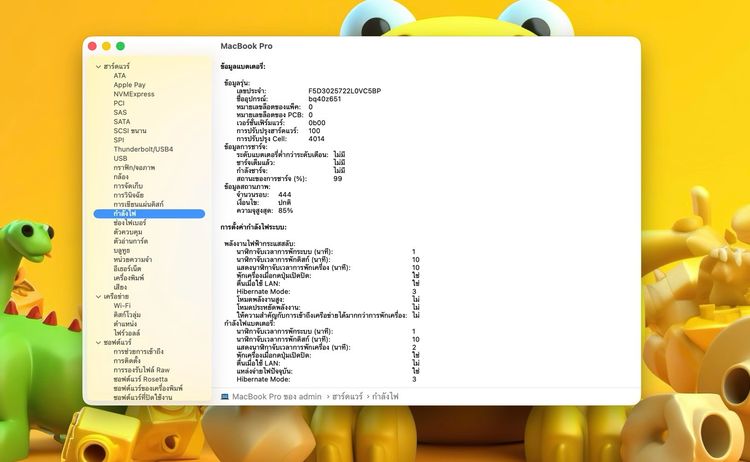This screenshot has height=462, width=750.
Task: Click the ข้อมูลแบตเตอรี่ heading
Action: (243, 66)
